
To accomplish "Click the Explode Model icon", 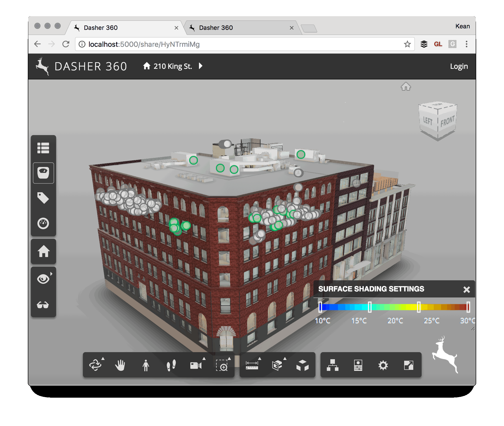I will [x=302, y=365].
